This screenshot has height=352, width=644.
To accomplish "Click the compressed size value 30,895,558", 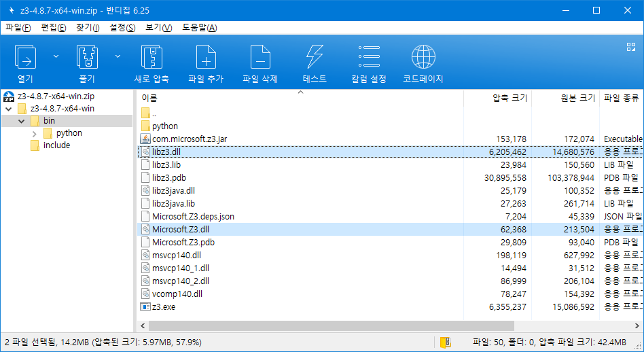I will tap(505, 178).
